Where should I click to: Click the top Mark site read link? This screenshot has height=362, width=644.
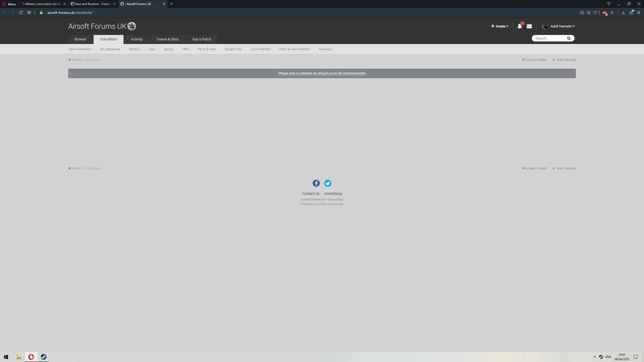(565, 60)
